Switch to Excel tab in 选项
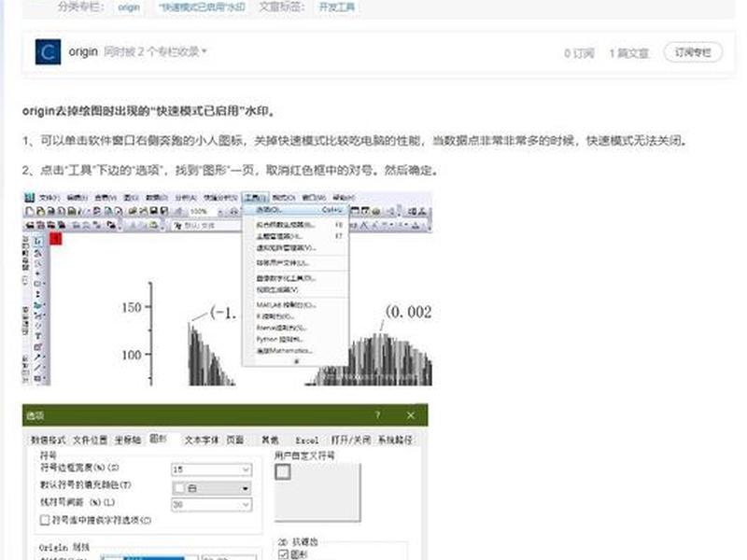The height and width of the screenshot is (560, 747). [x=306, y=441]
